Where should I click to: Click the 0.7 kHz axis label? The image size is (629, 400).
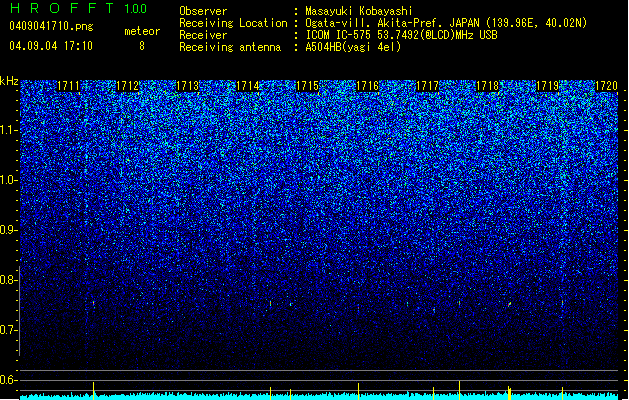(x=8, y=330)
